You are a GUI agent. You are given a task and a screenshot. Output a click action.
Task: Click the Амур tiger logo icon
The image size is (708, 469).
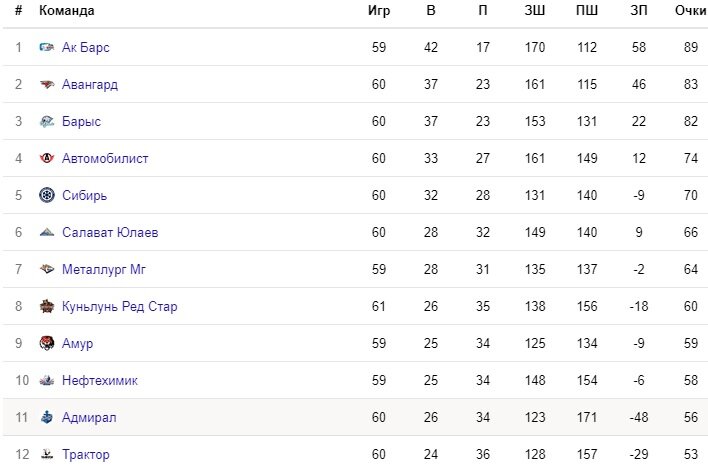(x=47, y=343)
